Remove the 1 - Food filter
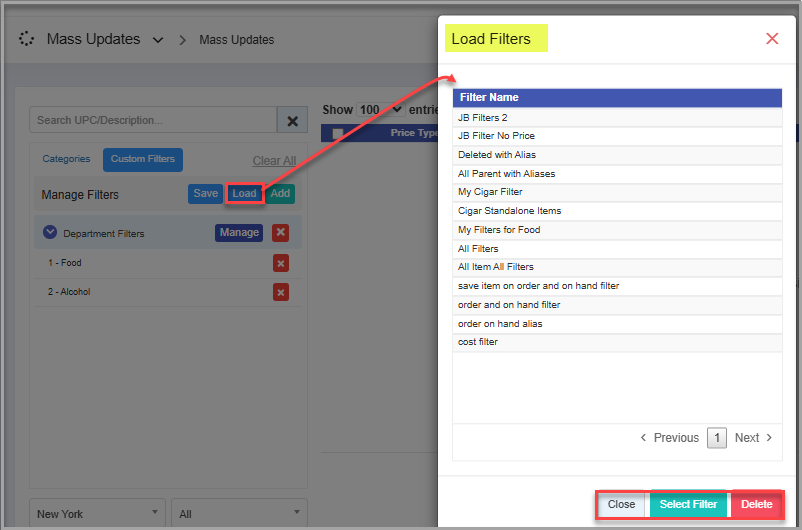 tap(281, 263)
